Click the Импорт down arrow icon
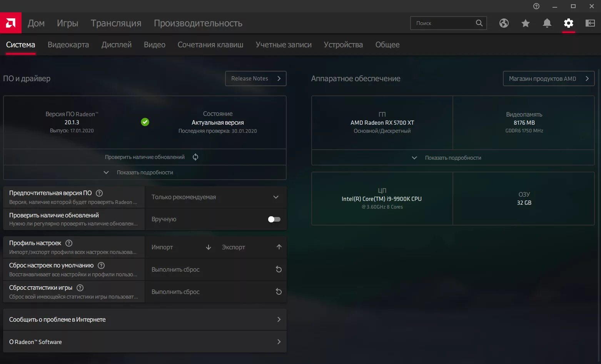 click(209, 247)
